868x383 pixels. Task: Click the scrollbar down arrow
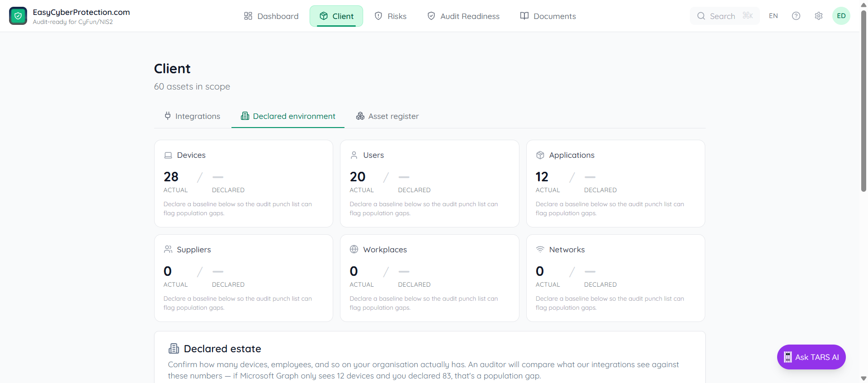pos(863,378)
